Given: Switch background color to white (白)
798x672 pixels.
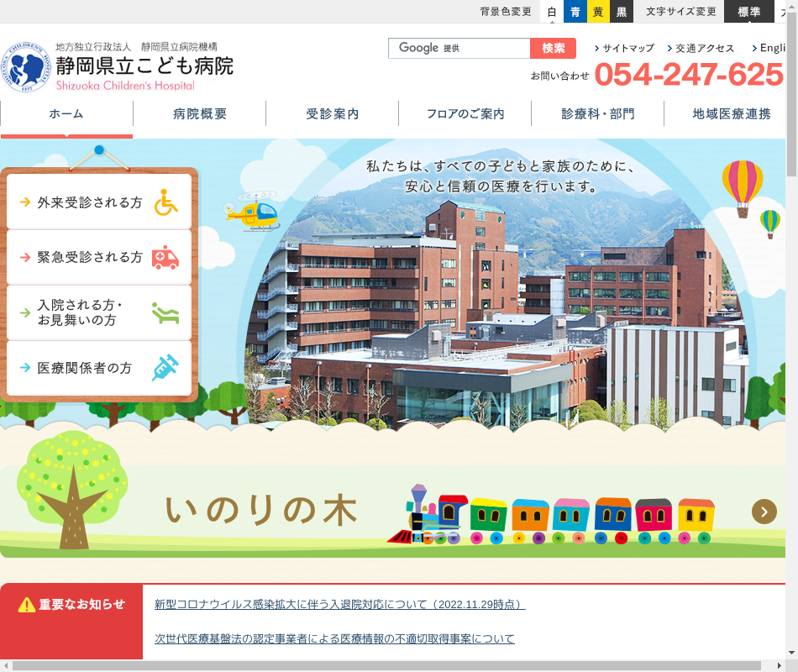Looking at the screenshot, I should (x=552, y=12).
